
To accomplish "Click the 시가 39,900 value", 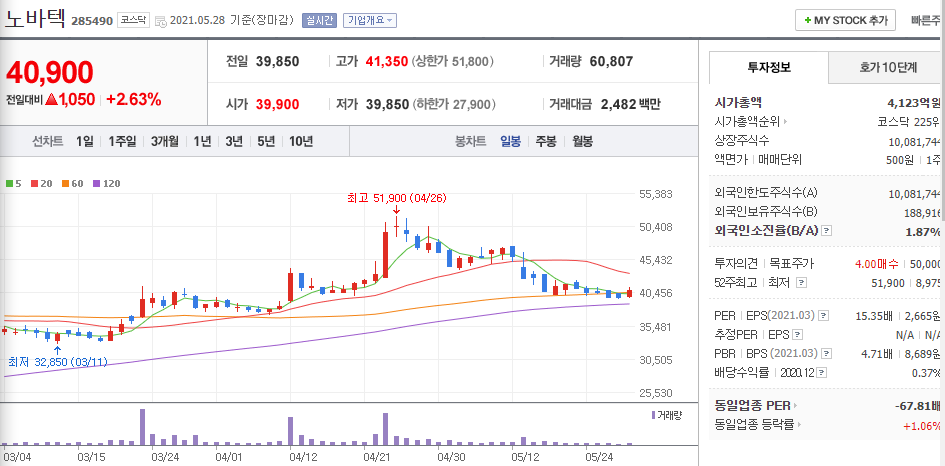I will 277,104.
